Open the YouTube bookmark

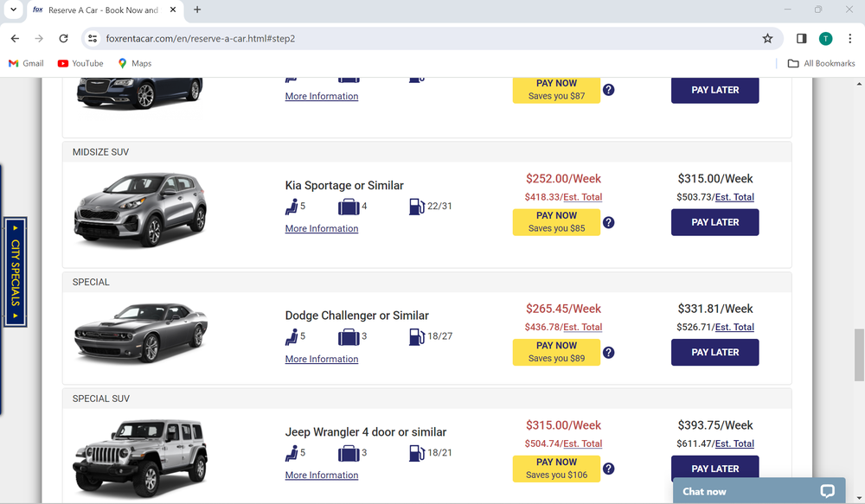pyautogui.click(x=80, y=63)
